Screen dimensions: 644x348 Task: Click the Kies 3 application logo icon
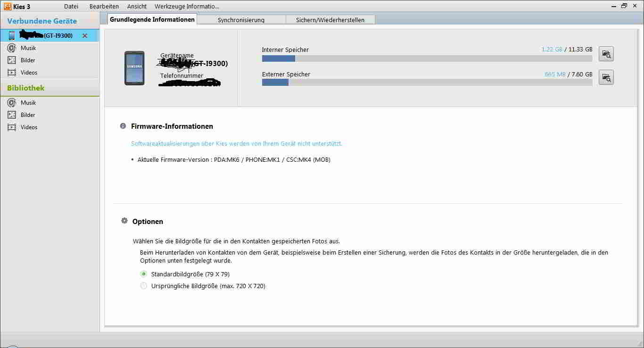tap(7, 6)
